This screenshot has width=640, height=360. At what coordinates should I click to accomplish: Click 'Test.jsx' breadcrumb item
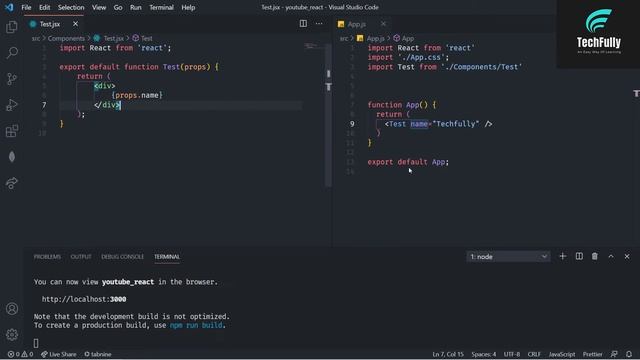(x=113, y=38)
